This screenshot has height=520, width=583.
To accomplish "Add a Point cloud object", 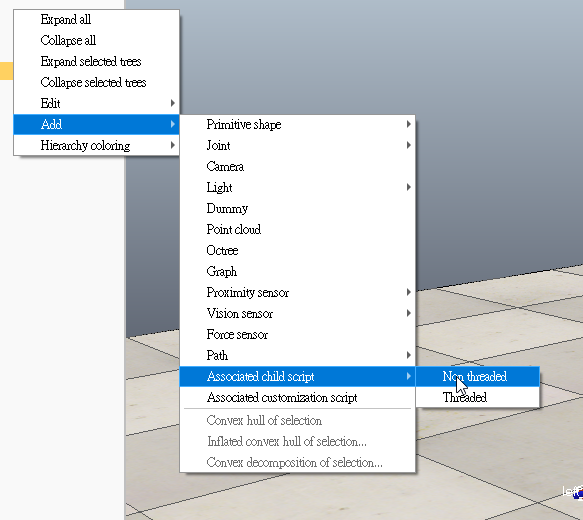I will 297,229.
